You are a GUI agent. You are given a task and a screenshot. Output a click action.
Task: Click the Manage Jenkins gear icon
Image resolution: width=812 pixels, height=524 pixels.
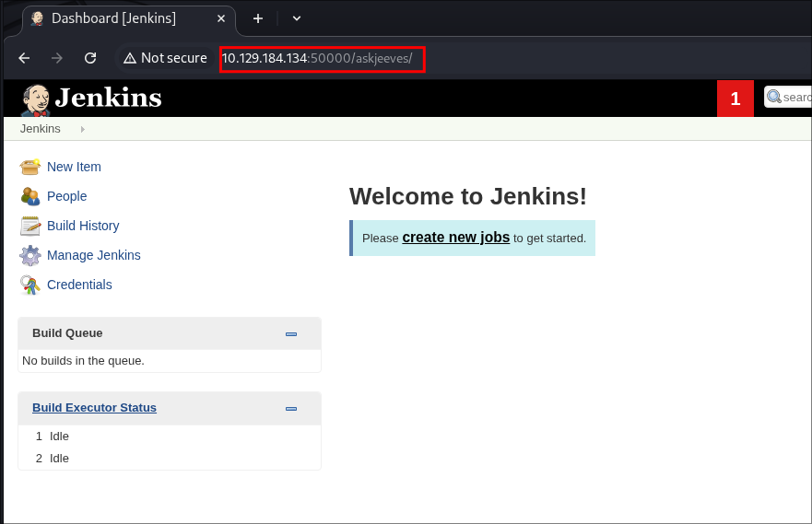tap(30, 255)
